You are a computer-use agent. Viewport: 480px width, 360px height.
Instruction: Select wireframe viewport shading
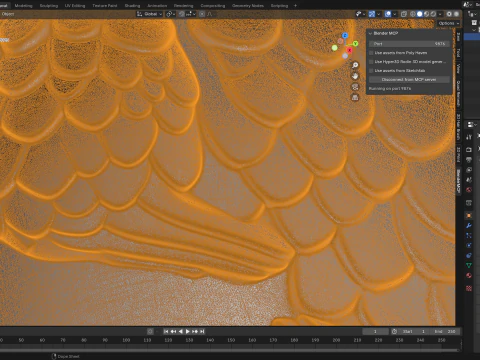413,14
